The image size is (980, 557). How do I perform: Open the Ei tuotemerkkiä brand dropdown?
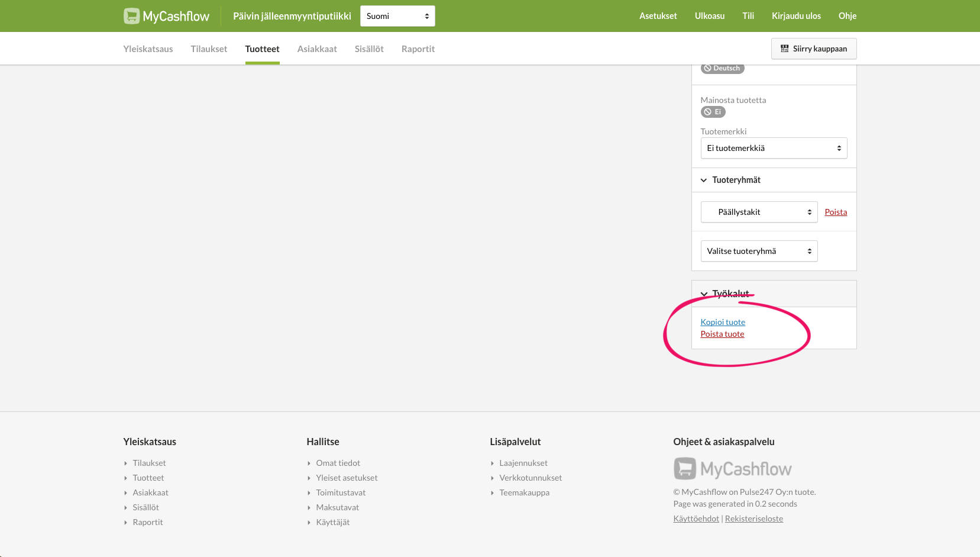pyautogui.click(x=774, y=148)
